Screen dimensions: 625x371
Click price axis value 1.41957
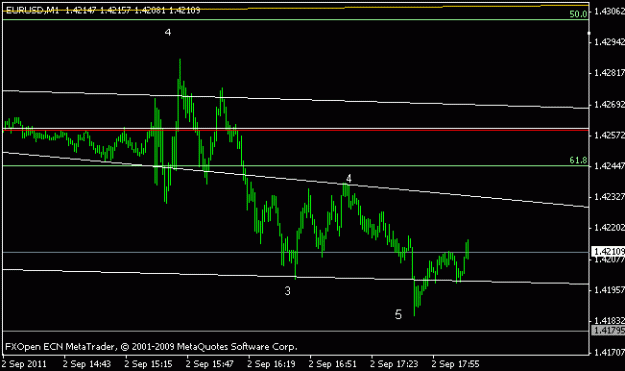[x=609, y=290]
